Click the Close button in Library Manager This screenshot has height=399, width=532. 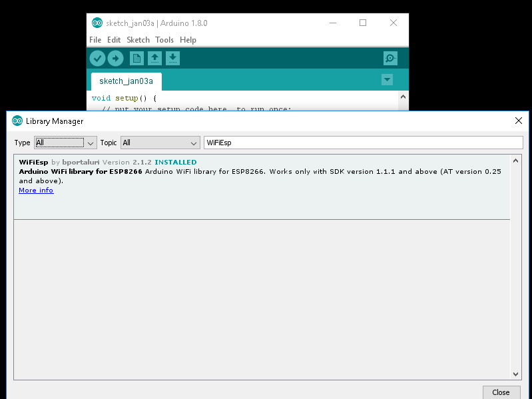501,392
